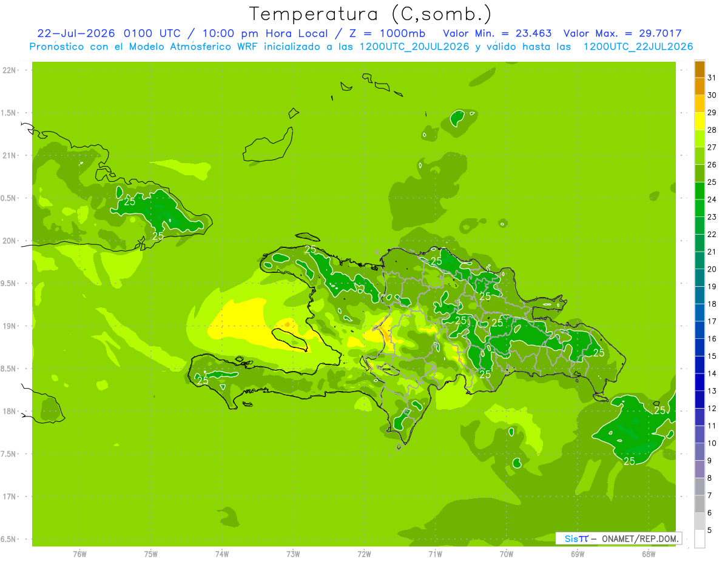Click the topmost legend band above 31
The width and height of the screenshot is (728, 562).
click(699, 69)
